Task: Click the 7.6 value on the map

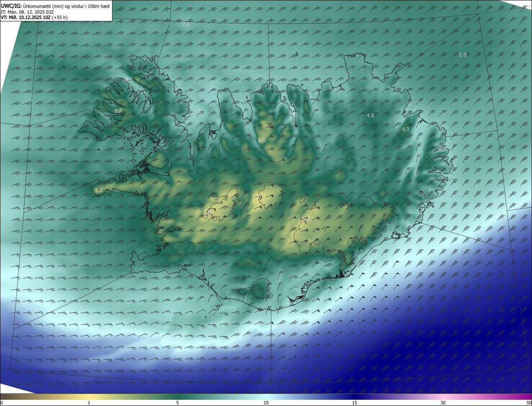Action: [186, 24]
